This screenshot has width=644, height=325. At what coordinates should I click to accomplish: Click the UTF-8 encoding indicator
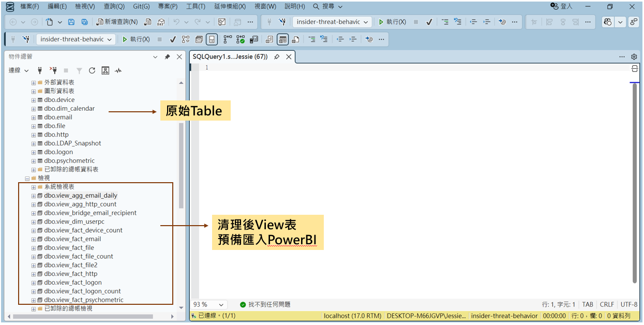click(629, 305)
